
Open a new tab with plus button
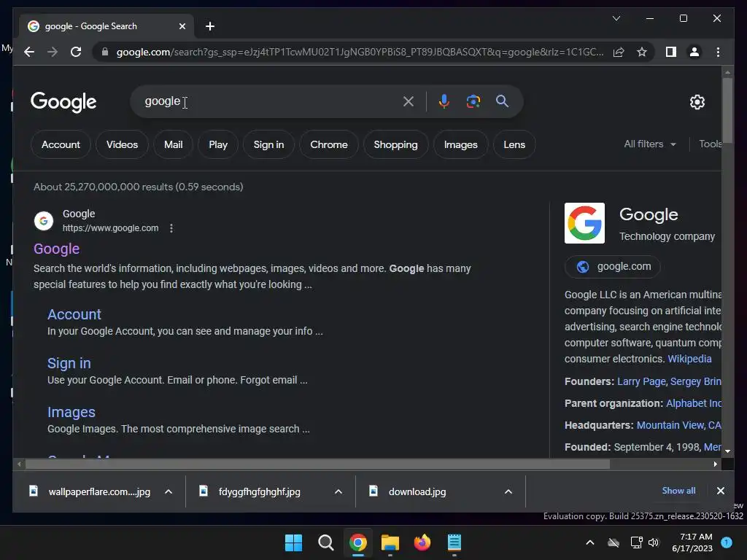(x=210, y=26)
